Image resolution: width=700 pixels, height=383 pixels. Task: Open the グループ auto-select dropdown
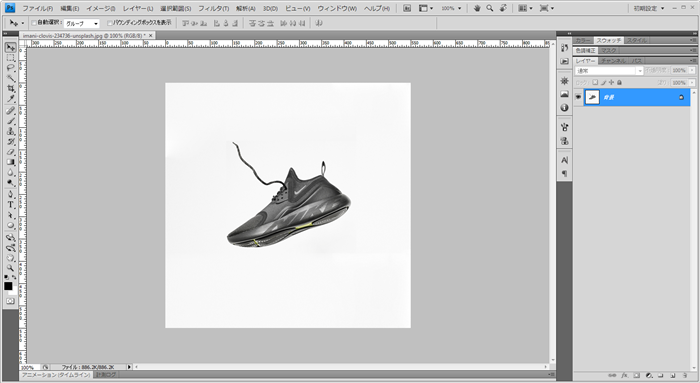(82, 23)
